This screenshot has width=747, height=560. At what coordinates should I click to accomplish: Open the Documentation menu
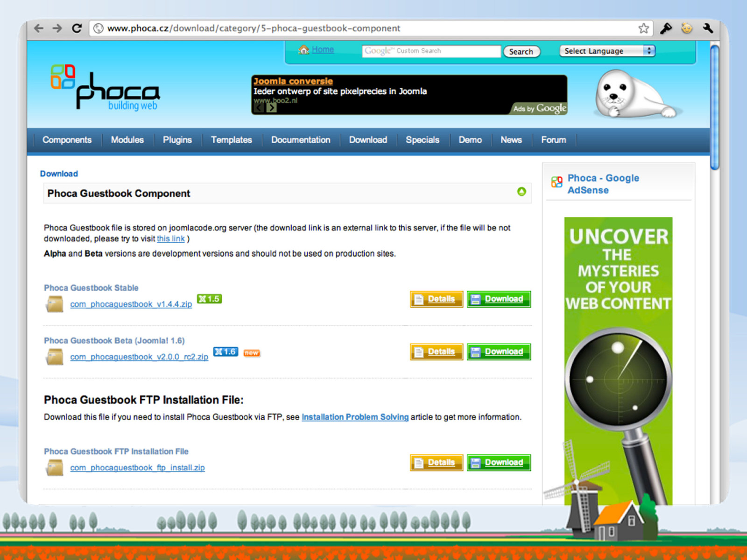coord(301,140)
